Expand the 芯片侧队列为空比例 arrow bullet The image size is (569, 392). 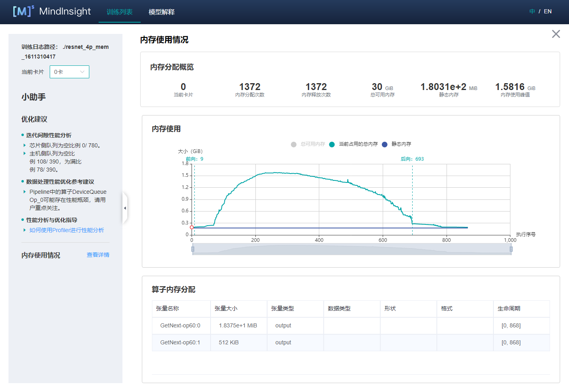click(25, 145)
